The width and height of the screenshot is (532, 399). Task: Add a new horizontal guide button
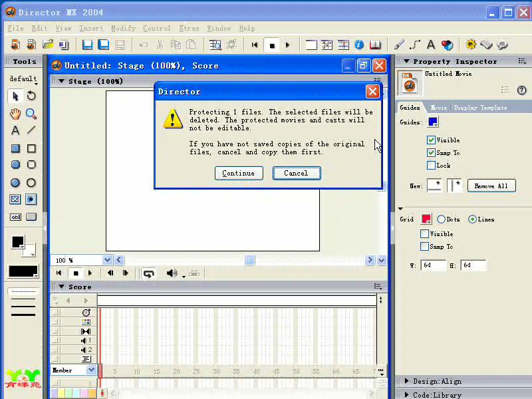pyautogui.click(x=434, y=186)
